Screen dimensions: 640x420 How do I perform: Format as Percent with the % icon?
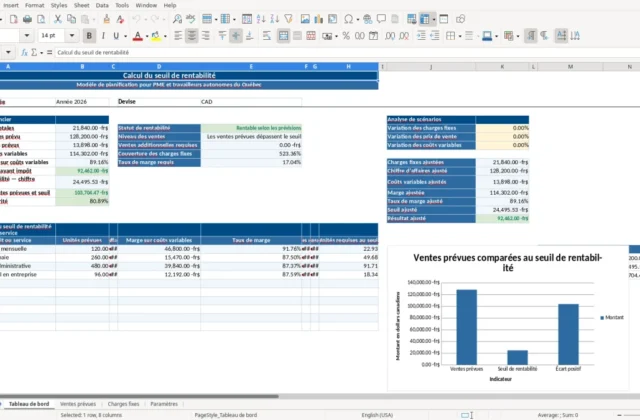(x=346, y=36)
